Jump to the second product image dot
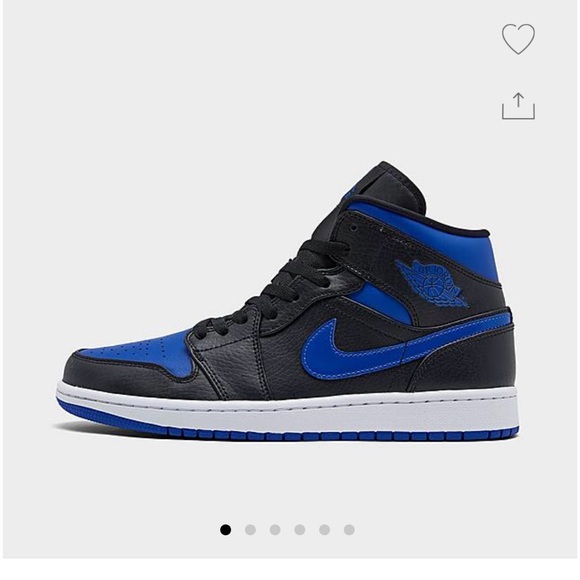 (250, 530)
